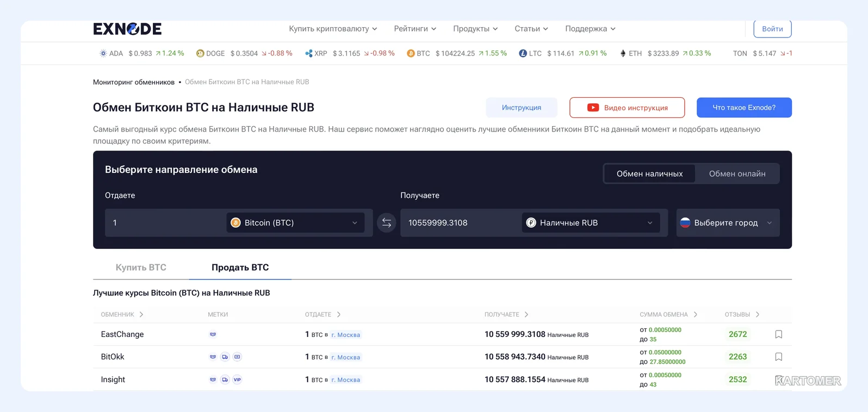Click the LTC ticker icon
Image resolution: width=868 pixels, height=412 pixels.
coord(523,53)
